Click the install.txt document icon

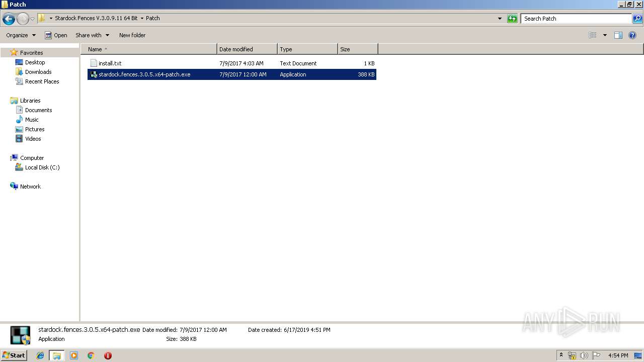pyautogui.click(x=94, y=63)
